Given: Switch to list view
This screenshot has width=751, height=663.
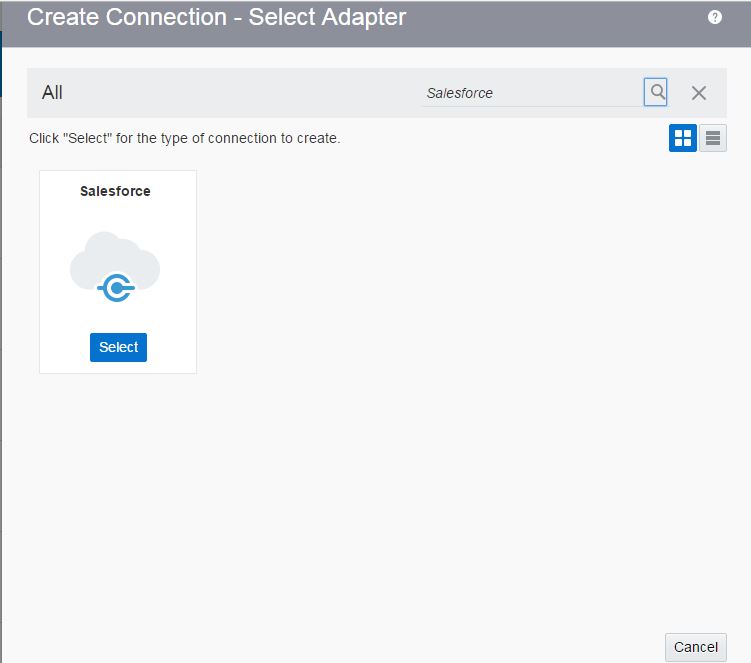Looking at the screenshot, I should pyautogui.click(x=713, y=138).
